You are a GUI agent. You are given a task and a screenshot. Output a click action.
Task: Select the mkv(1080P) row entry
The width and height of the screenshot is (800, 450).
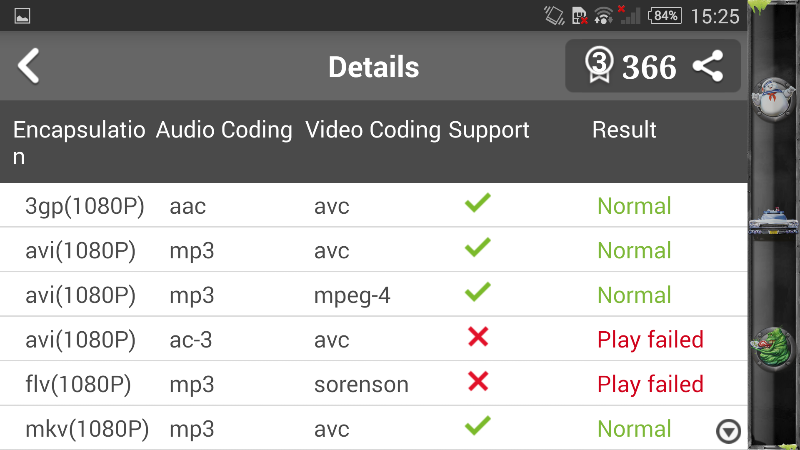[x=87, y=429]
